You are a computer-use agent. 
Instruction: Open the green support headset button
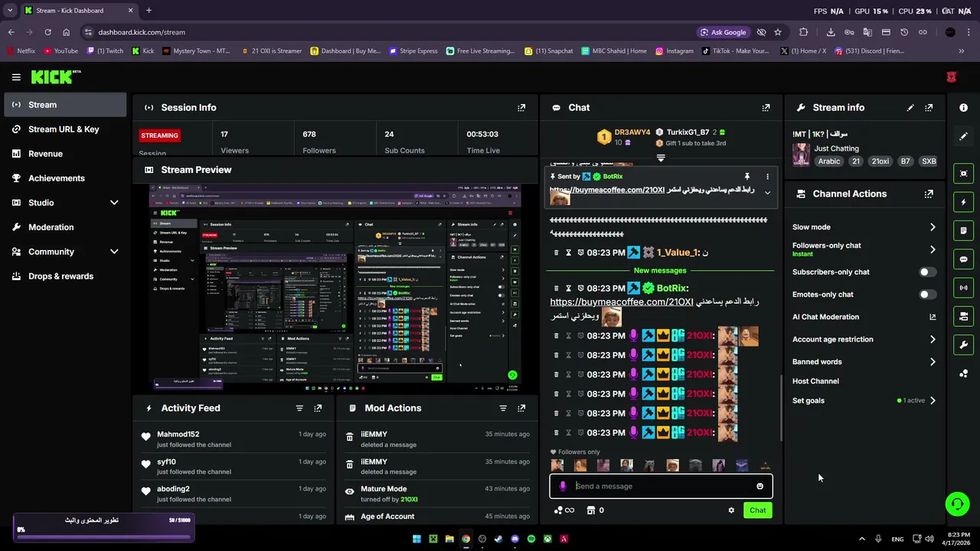(957, 504)
